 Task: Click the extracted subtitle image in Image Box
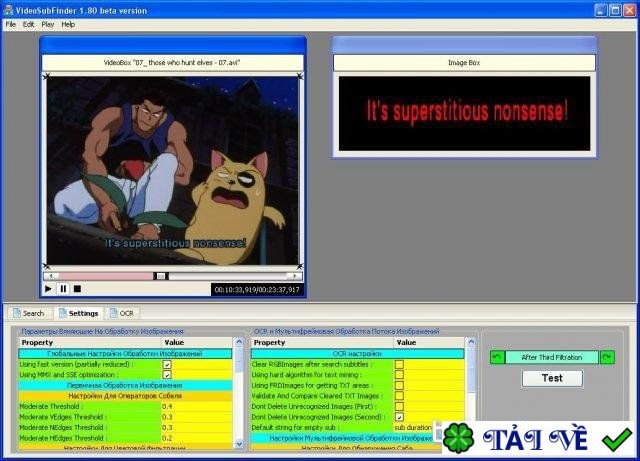[464, 113]
